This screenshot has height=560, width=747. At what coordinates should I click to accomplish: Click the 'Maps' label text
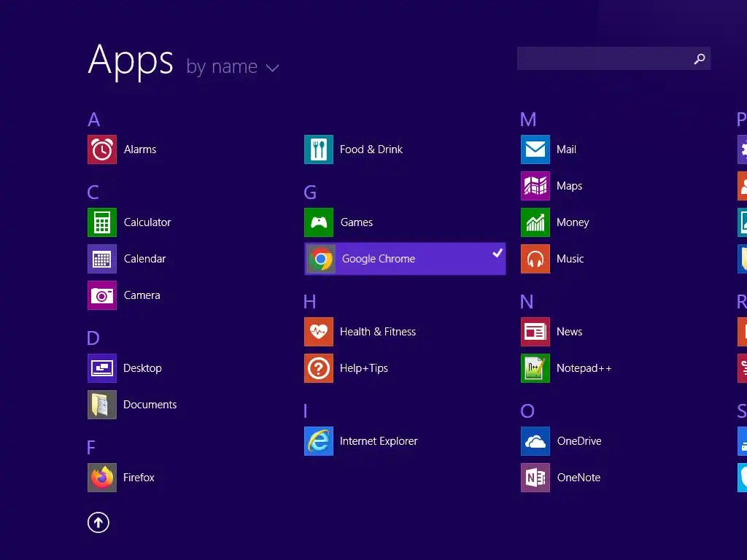pyautogui.click(x=569, y=186)
